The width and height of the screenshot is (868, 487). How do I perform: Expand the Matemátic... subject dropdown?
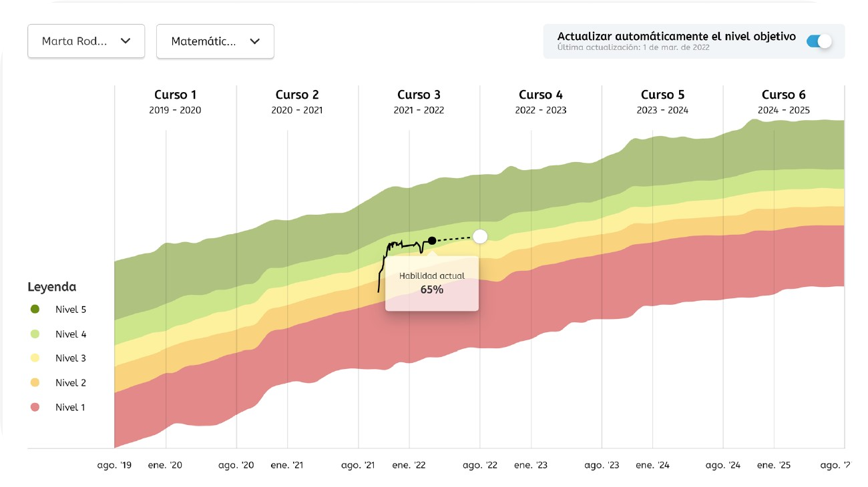point(214,41)
